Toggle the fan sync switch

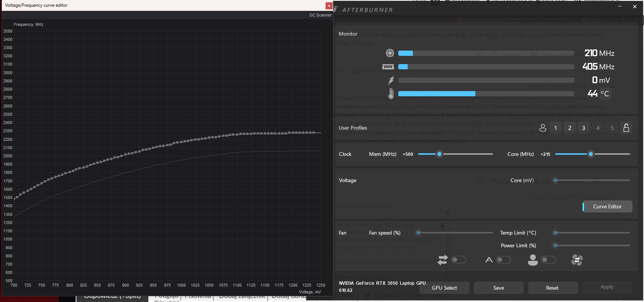[x=459, y=260]
